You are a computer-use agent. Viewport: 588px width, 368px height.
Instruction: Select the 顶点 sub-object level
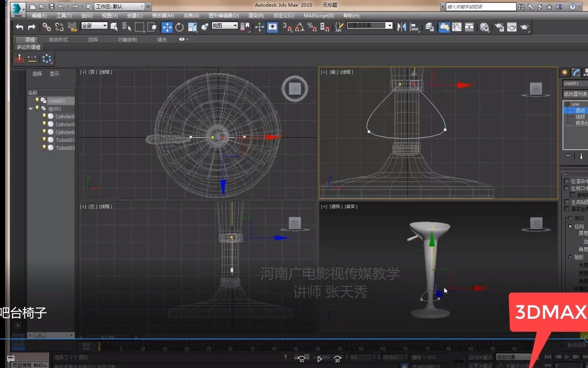580,110
